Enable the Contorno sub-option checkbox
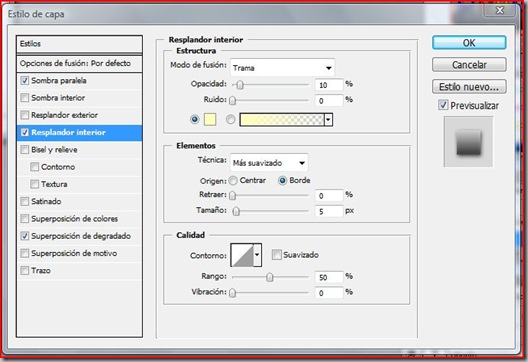This screenshot has height=362, width=528. [34, 167]
